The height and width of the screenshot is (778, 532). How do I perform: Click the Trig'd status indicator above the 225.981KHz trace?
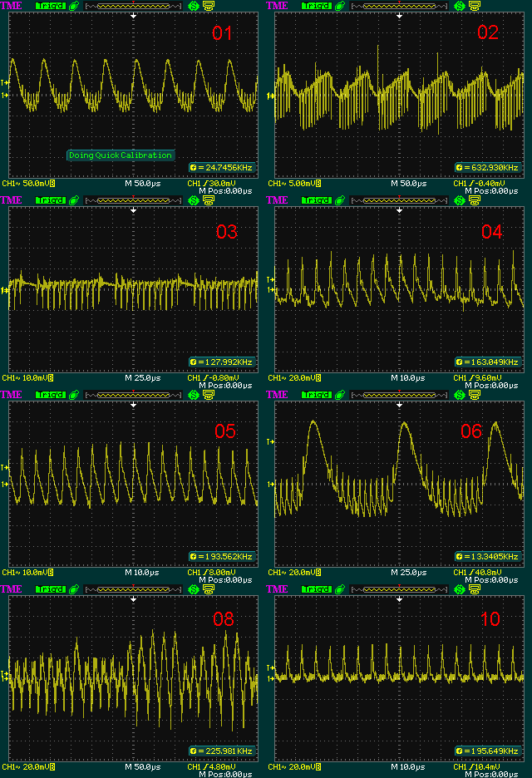51,589
